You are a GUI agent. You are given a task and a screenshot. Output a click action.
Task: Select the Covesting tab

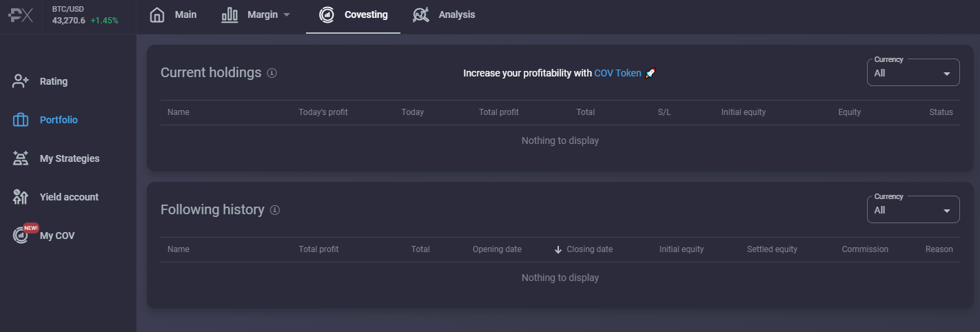click(353, 15)
